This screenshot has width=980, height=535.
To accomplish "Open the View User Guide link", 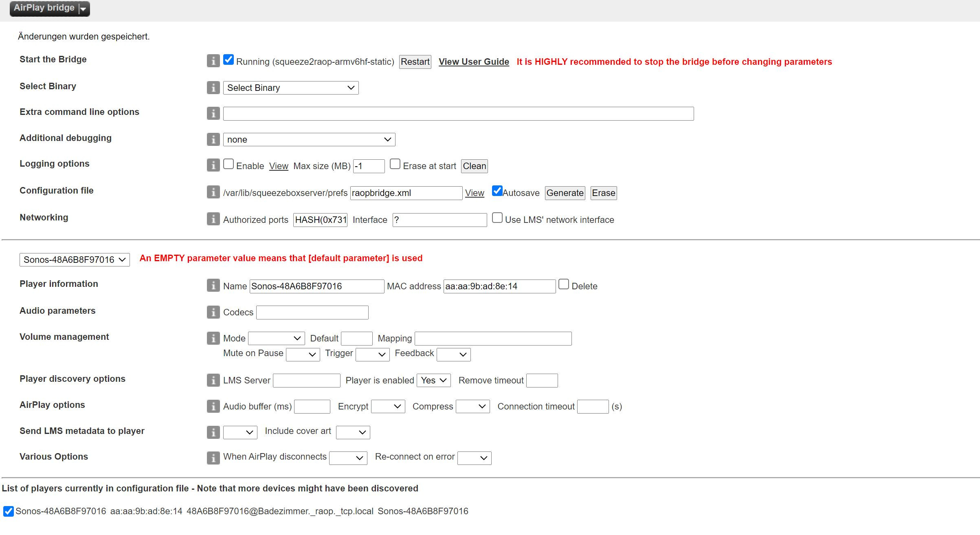I will [x=474, y=62].
